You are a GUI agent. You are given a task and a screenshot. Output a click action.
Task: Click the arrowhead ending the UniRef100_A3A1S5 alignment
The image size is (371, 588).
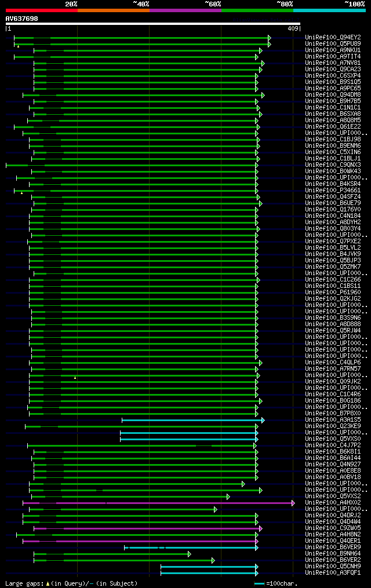[x=263, y=421]
